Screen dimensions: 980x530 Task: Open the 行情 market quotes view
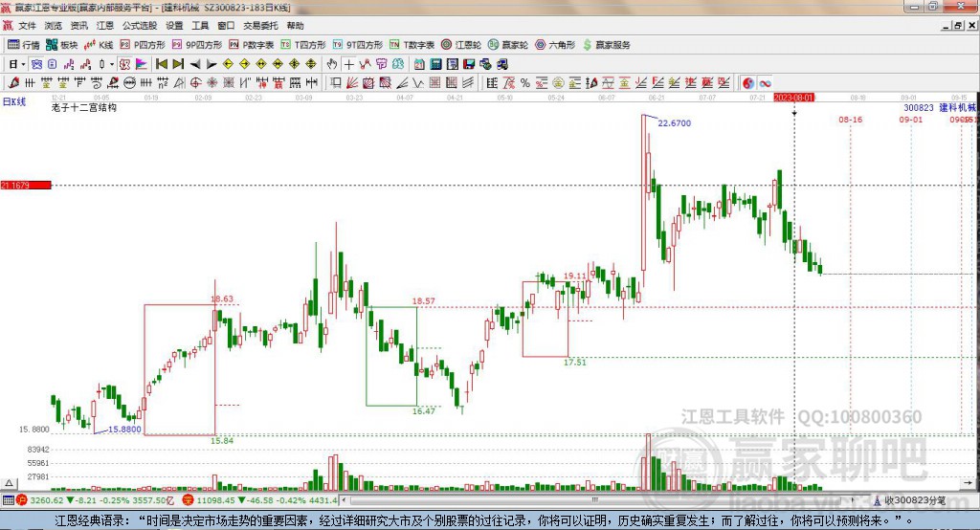pyautogui.click(x=24, y=45)
